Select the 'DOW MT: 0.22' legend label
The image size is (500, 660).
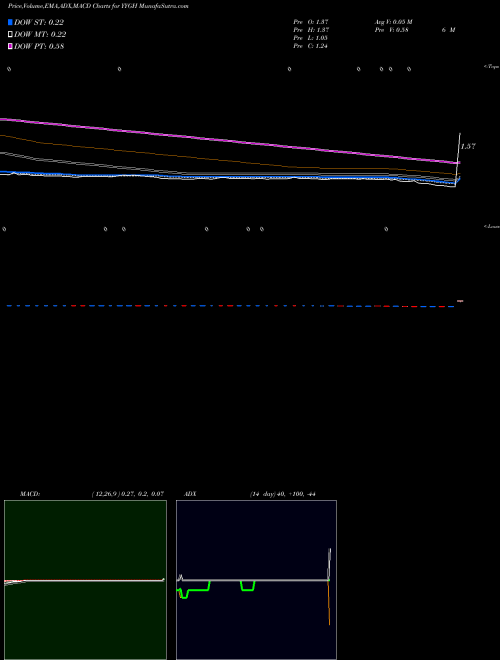[40, 35]
